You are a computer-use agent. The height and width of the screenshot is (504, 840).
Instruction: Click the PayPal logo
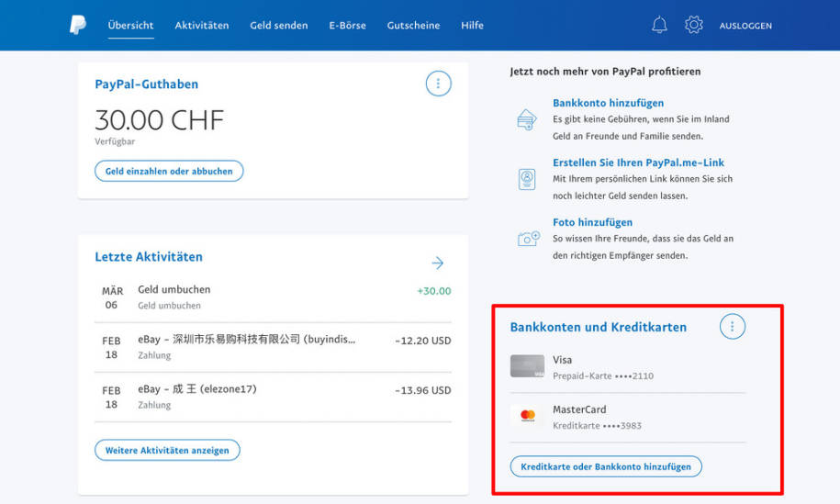(x=78, y=25)
